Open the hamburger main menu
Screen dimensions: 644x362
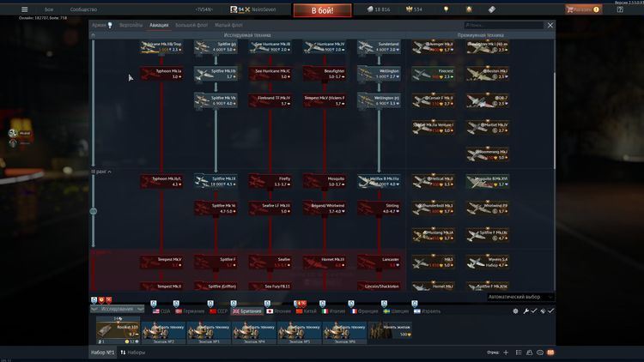click(x=24, y=9)
